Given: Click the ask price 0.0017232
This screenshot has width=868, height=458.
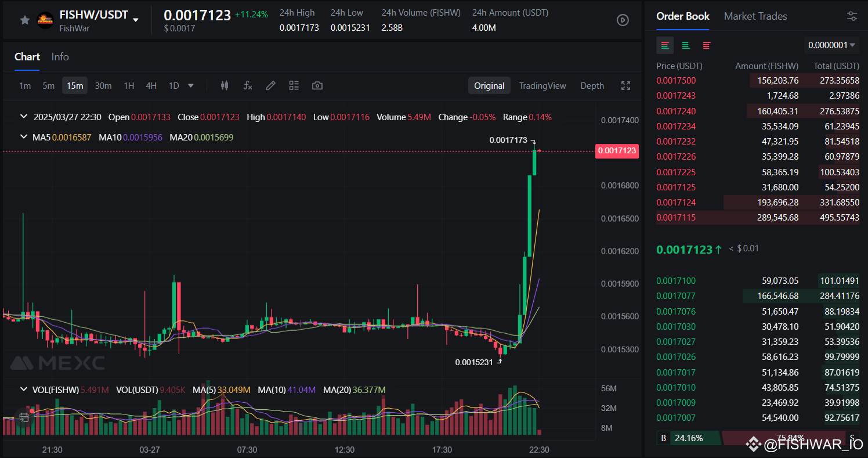Looking at the screenshot, I should [676, 142].
